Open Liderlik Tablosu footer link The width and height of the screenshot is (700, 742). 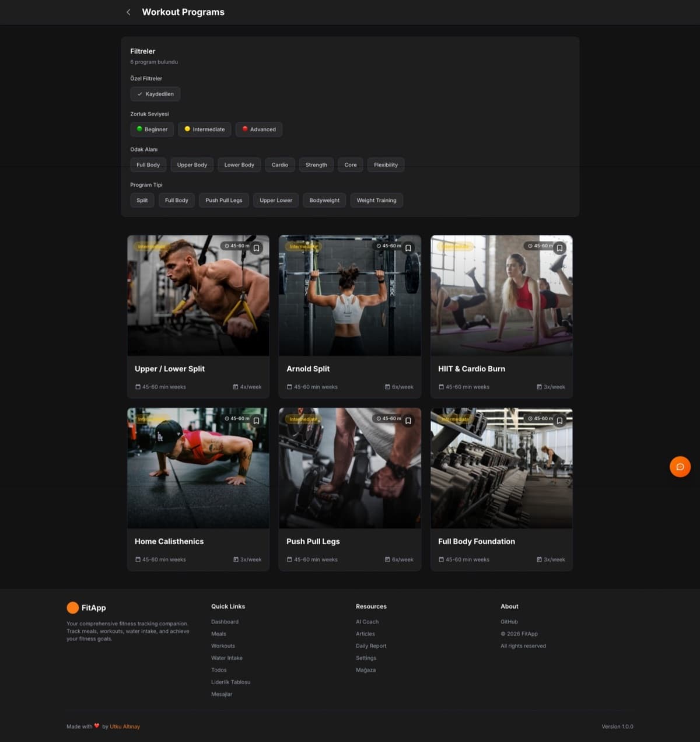coord(230,682)
